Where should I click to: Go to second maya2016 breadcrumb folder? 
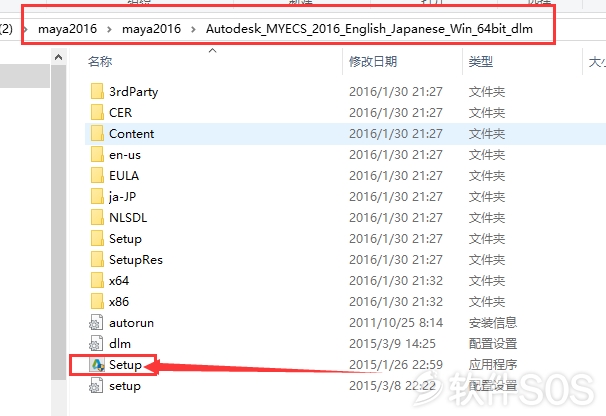coord(152,29)
